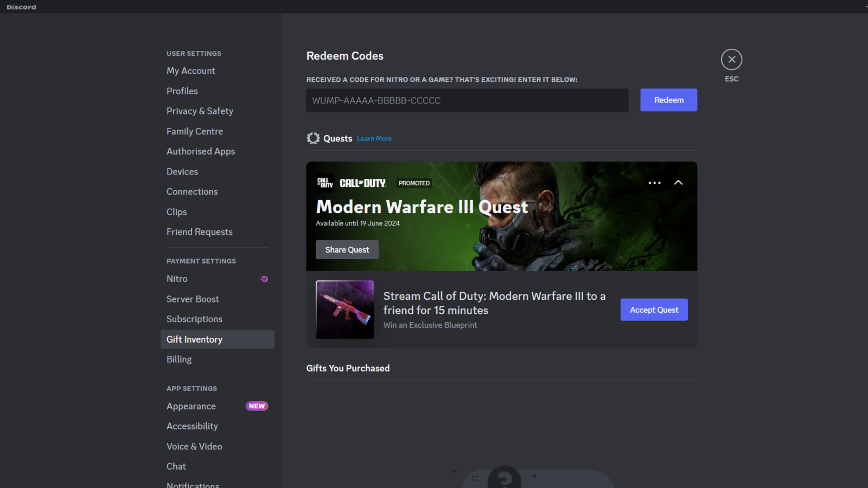Click the evolving badge icon beside Nitro

[264, 279]
